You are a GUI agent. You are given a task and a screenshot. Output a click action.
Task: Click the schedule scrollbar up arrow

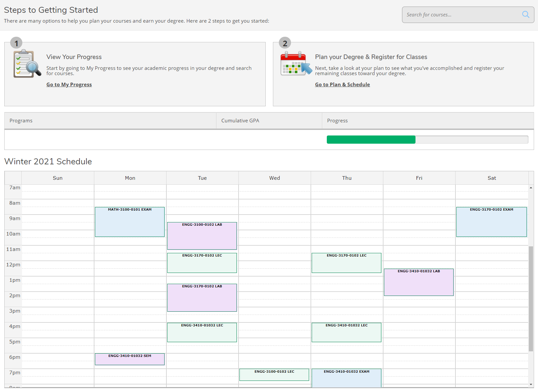(x=531, y=187)
